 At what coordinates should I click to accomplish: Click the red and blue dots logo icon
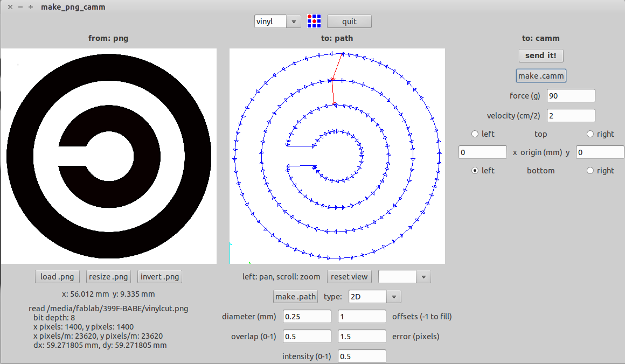pos(314,21)
